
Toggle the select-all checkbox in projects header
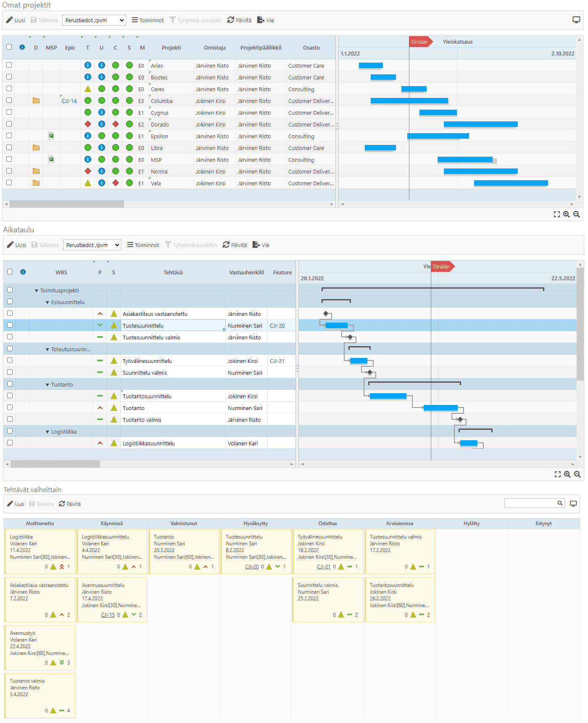[9, 47]
